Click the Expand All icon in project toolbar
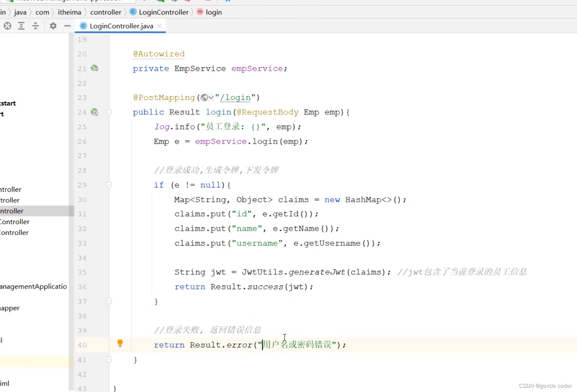Viewport: 577px width, 392px height. [x=21, y=26]
